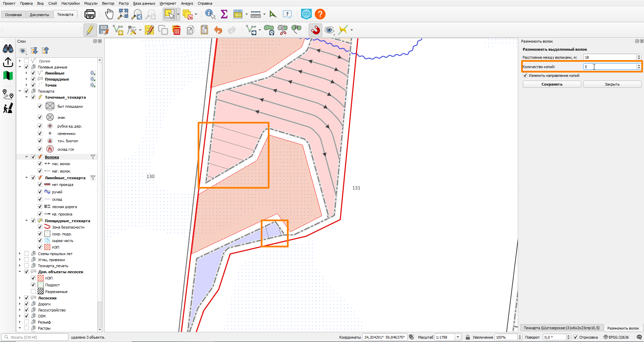Click the undo arrow icon
This screenshot has width=644, height=342.
(x=218, y=30)
